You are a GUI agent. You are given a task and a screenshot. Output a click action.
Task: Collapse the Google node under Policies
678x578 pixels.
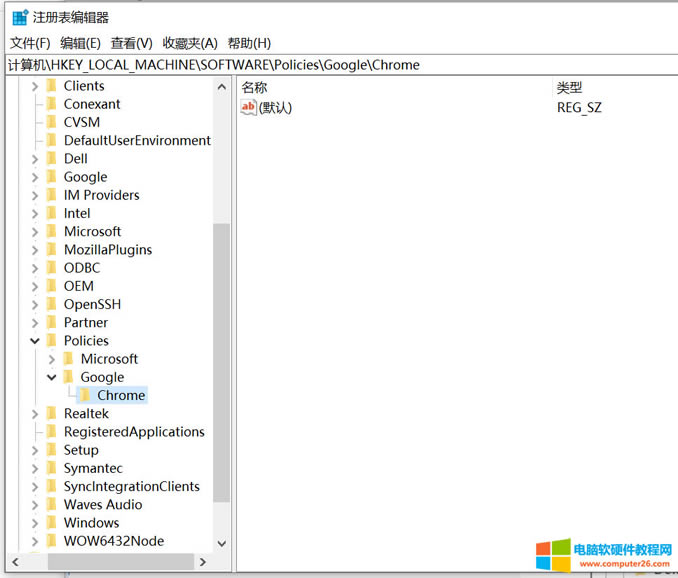(52, 378)
